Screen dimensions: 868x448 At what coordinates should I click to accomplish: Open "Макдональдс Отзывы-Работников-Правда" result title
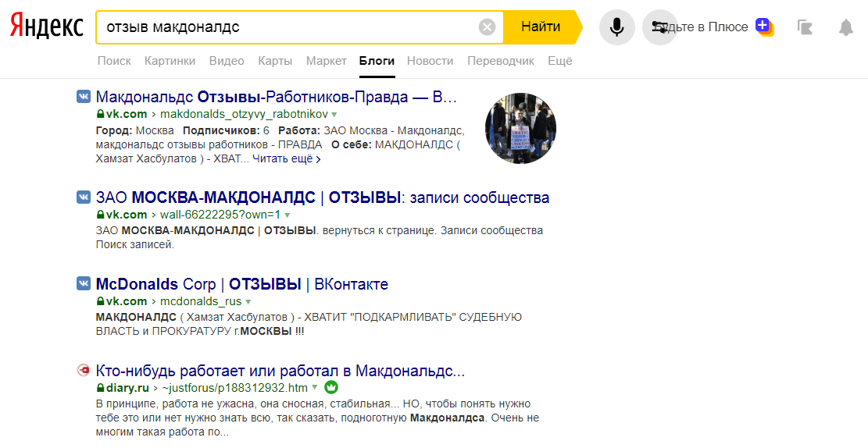pos(277,97)
